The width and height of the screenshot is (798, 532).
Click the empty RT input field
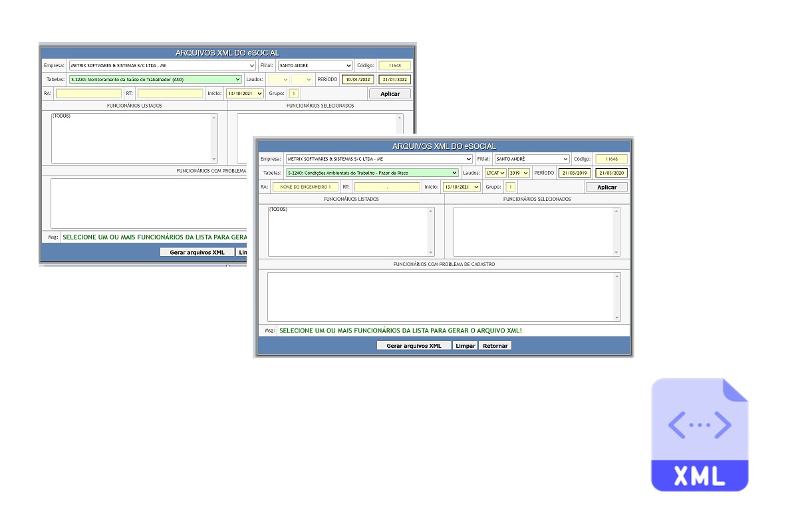386,187
